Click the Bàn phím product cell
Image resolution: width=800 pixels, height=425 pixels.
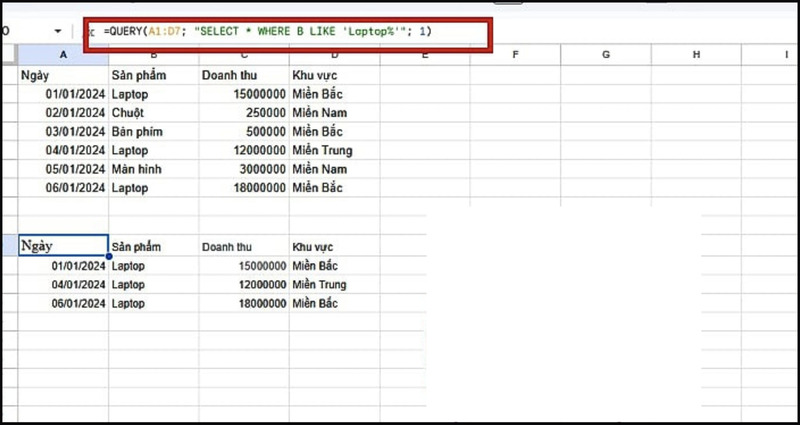point(154,132)
